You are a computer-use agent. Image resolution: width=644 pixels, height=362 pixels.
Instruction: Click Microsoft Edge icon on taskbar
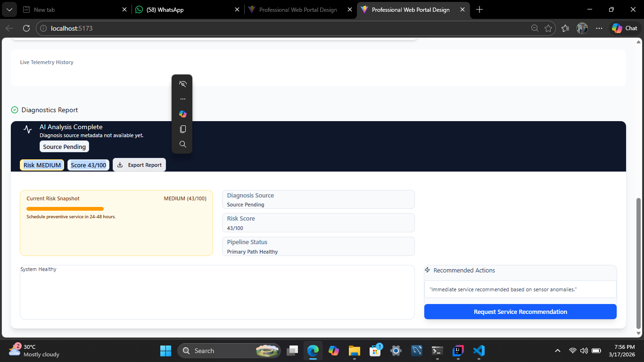pyautogui.click(x=313, y=351)
